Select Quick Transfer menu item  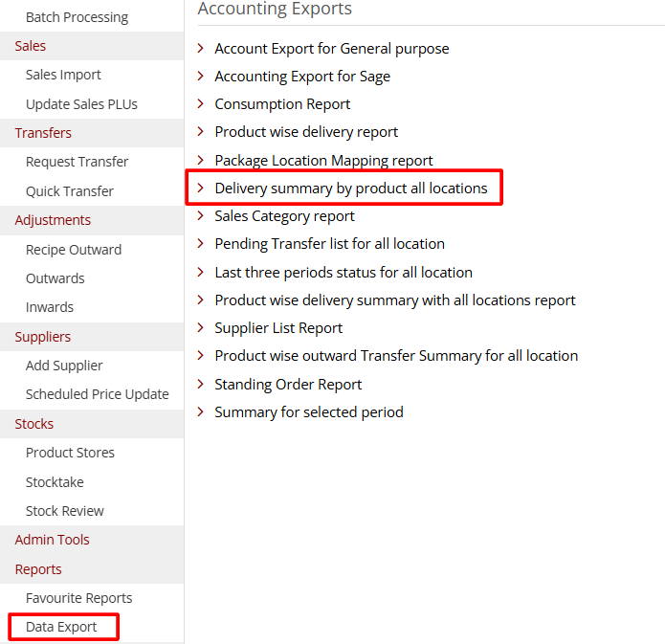tap(69, 191)
